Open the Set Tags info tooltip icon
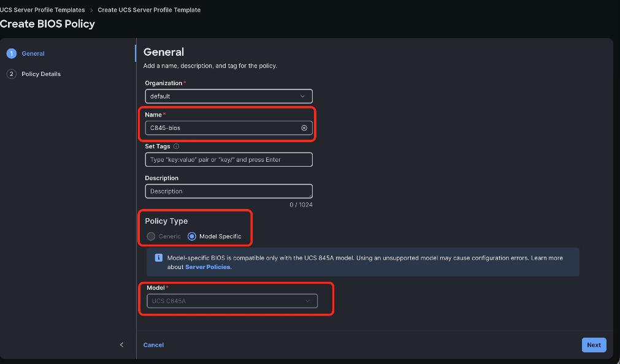The height and width of the screenshot is (364, 620). [x=177, y=146]
